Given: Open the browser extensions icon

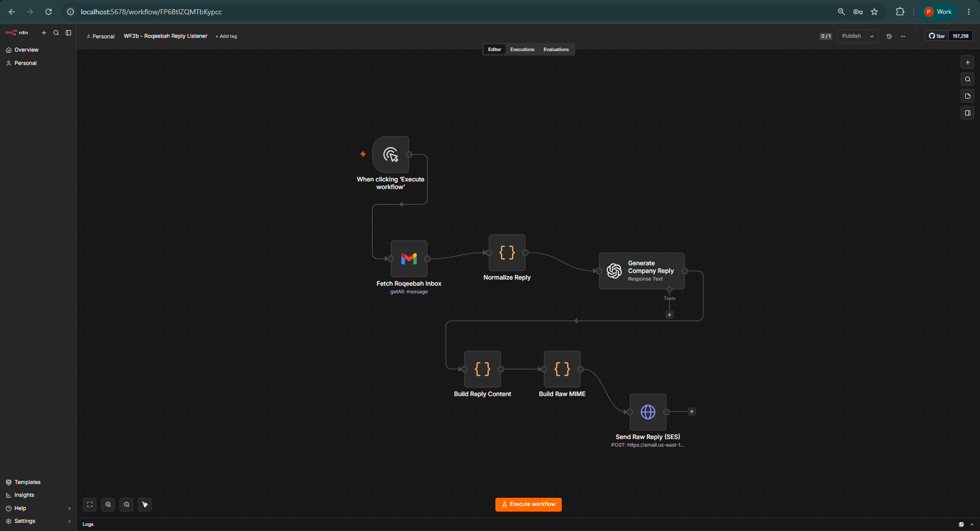Looking at the screenshot, I should 900,12.
